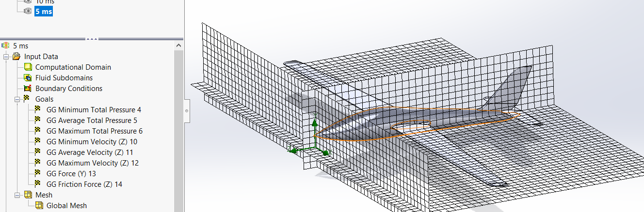This screenshot has width=644, height=212.
Task: Select GG Friction Force (Z) 14 goal
Action: coord(84,184)
